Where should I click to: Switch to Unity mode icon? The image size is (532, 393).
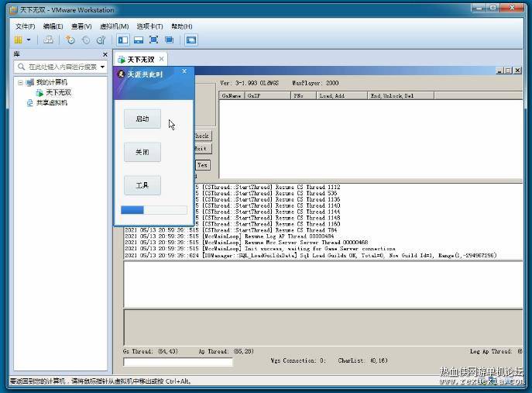coord(169,40)
